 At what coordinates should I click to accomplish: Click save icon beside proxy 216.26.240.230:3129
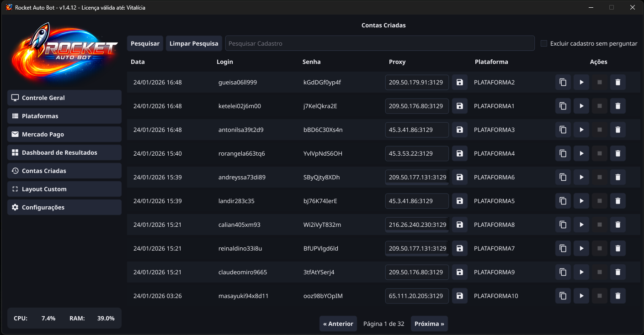[x=460, y=225]
